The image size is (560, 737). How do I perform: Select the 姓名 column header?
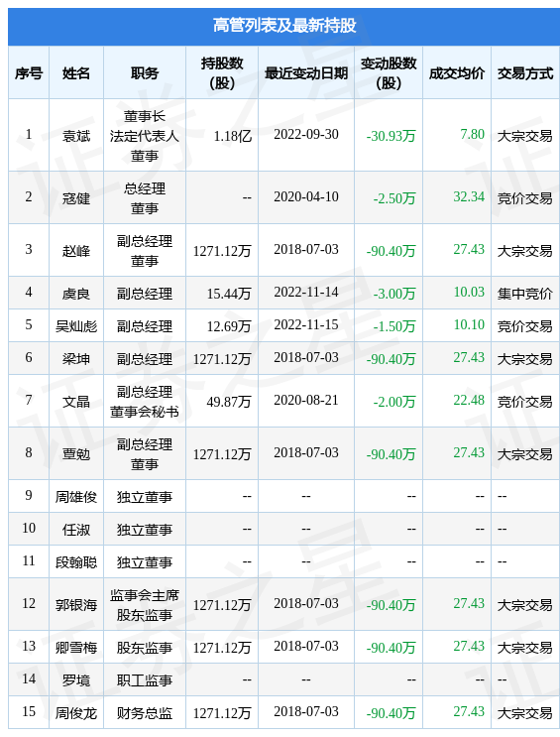(76, 73)
